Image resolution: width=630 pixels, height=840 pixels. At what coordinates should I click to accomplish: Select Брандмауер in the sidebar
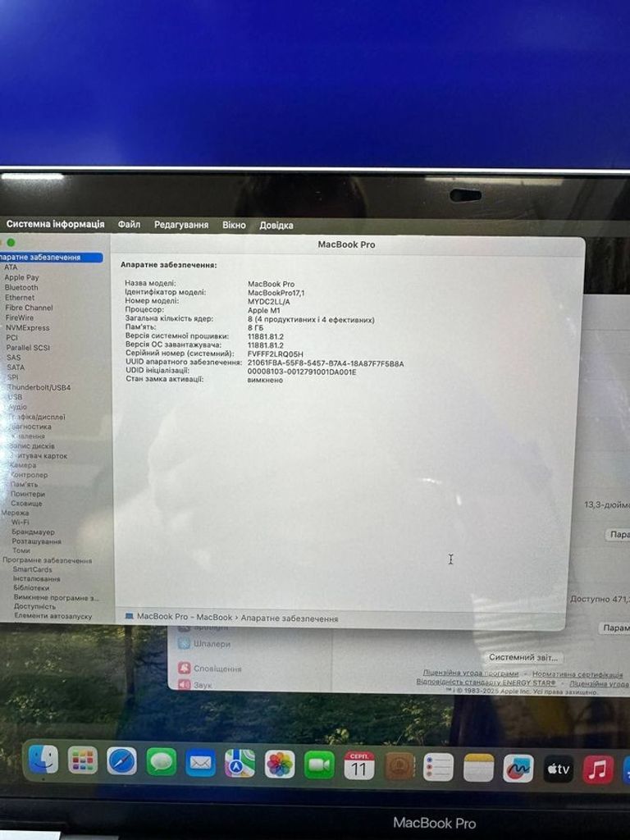click(33, 532)
